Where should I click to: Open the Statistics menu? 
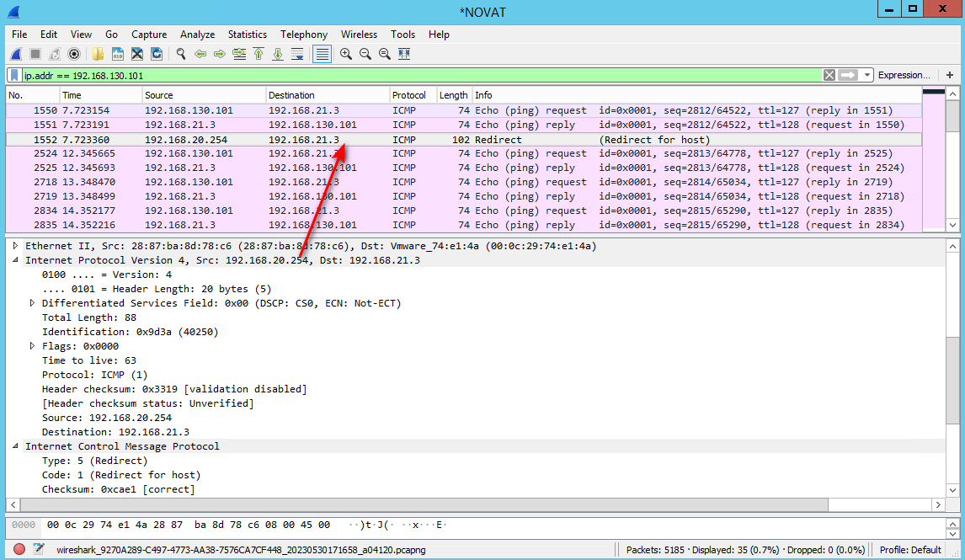click(x=247, y=35)
